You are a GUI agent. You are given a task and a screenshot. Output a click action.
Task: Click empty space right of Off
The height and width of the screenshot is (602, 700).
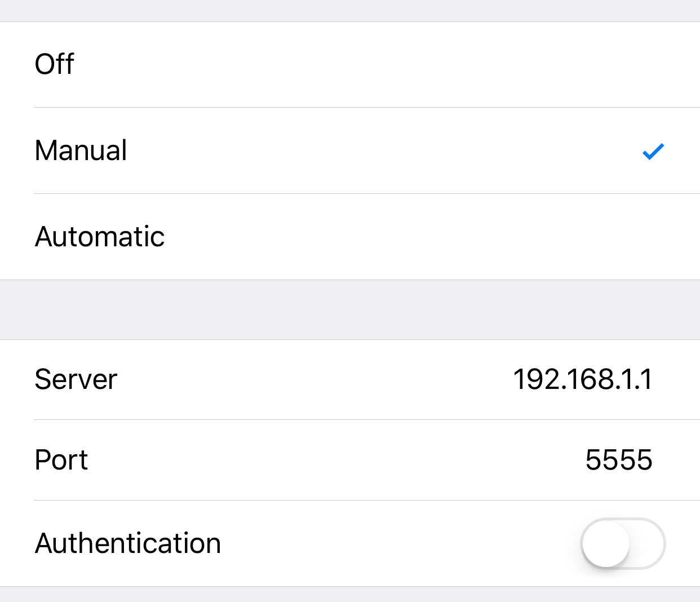[395, 64]
